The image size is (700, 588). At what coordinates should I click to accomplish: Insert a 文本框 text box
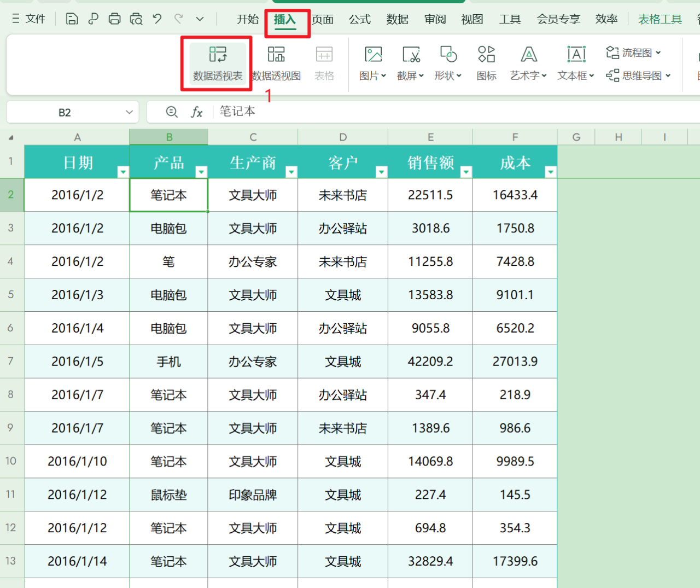tap(576, 63)
